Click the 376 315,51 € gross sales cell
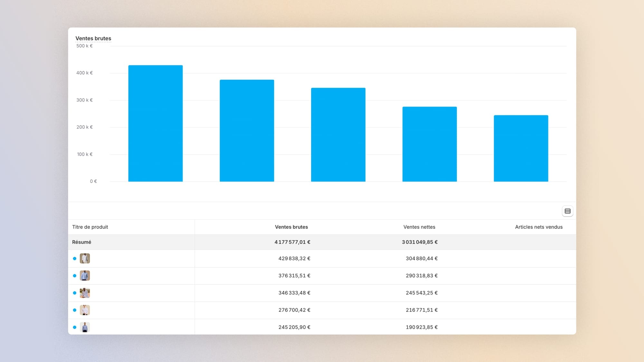 (294, 276)
